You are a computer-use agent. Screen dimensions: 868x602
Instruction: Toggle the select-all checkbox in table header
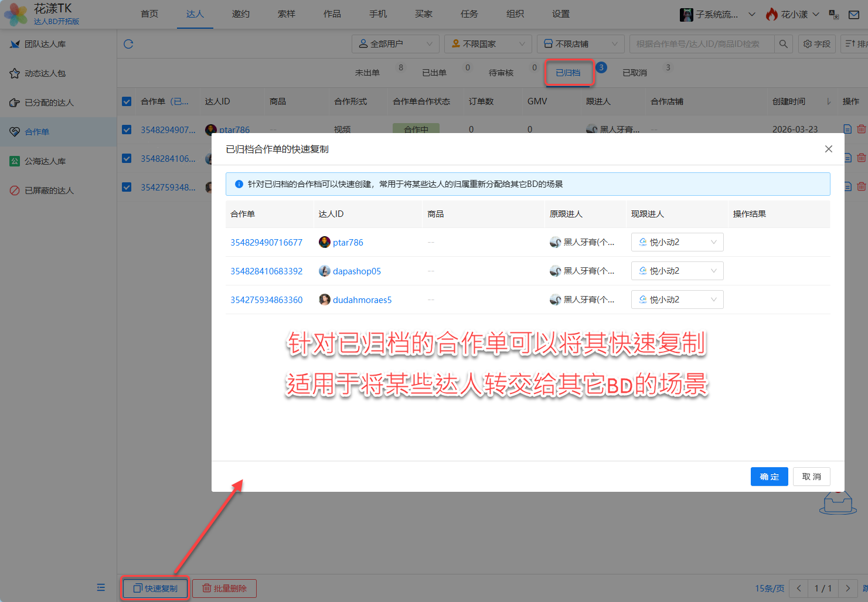click(x=127, y=101)
